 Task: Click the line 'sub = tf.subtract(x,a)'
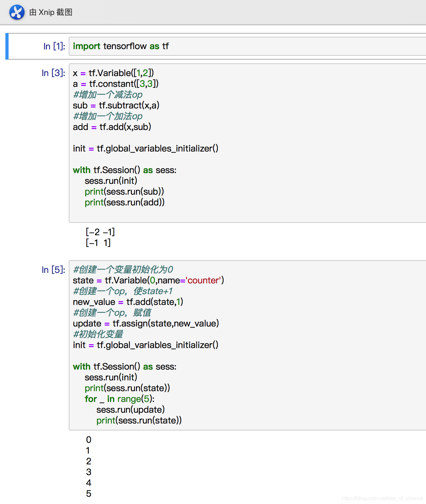click(116, 105)
